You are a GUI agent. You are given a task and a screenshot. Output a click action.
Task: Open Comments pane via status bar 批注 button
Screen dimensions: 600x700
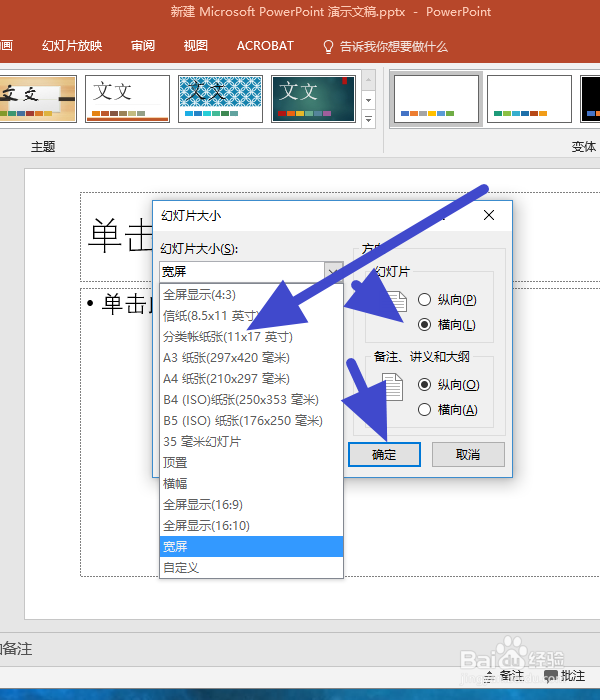tap(565, 676)
